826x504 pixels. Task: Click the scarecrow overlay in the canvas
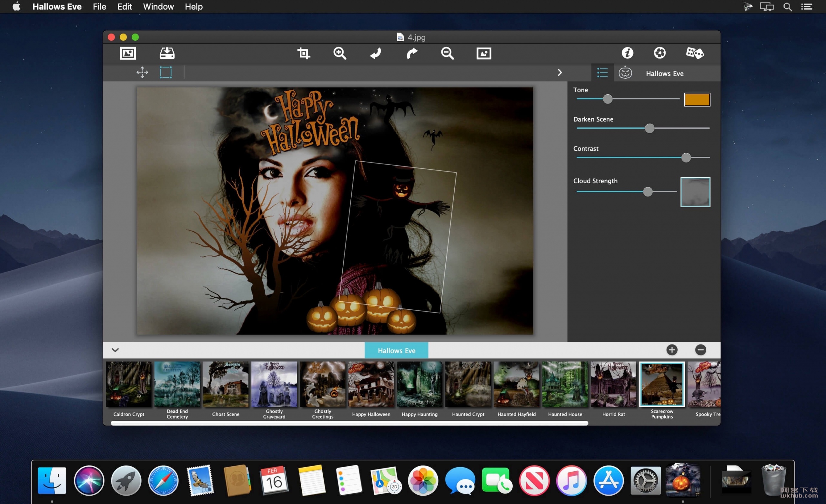click(x=398, y=237)
